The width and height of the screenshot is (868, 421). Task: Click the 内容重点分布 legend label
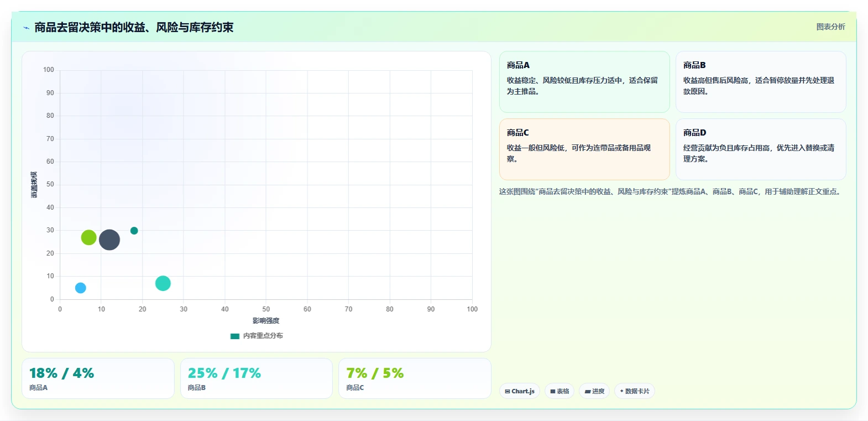[x=263, y=336]
